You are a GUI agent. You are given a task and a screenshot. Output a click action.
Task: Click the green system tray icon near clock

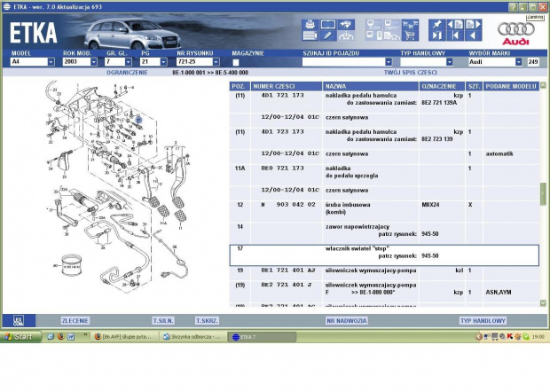[x=526, y=337]
